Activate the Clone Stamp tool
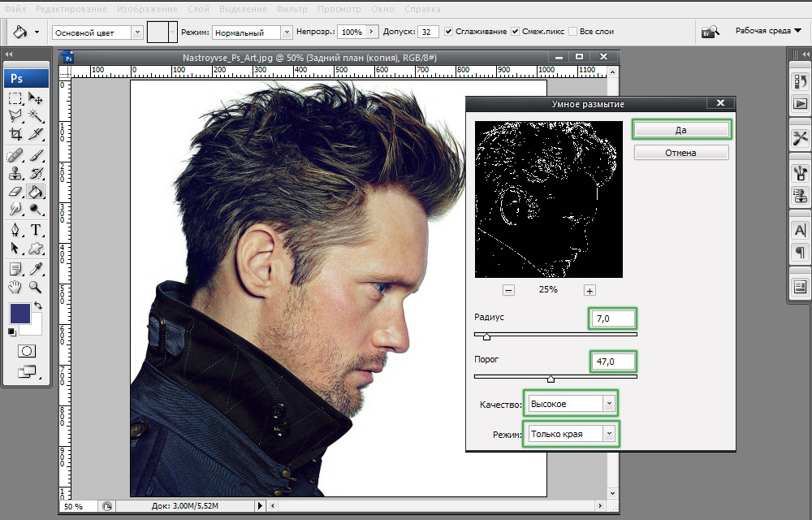812x520 pixels. [x=15, y=173]
